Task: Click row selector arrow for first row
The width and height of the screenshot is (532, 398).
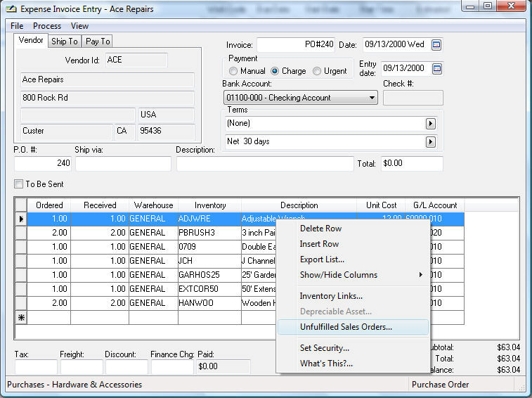Action: point(21,219)
